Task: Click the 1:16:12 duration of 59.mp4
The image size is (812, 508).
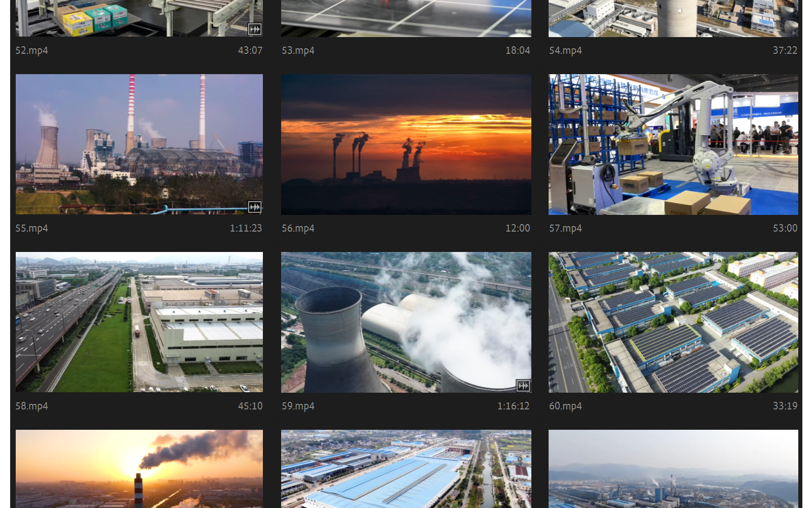Action: tap(514, 406)
